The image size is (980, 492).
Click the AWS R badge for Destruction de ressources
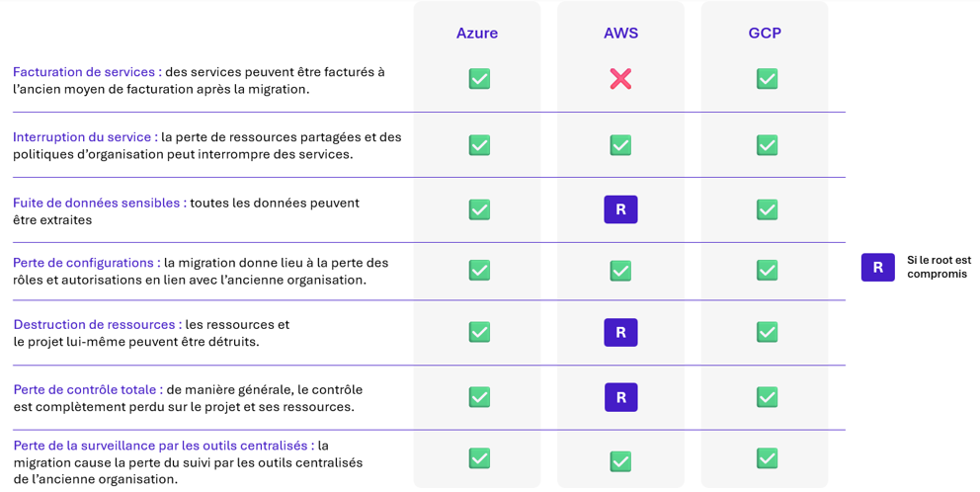(x=620, y=332)
